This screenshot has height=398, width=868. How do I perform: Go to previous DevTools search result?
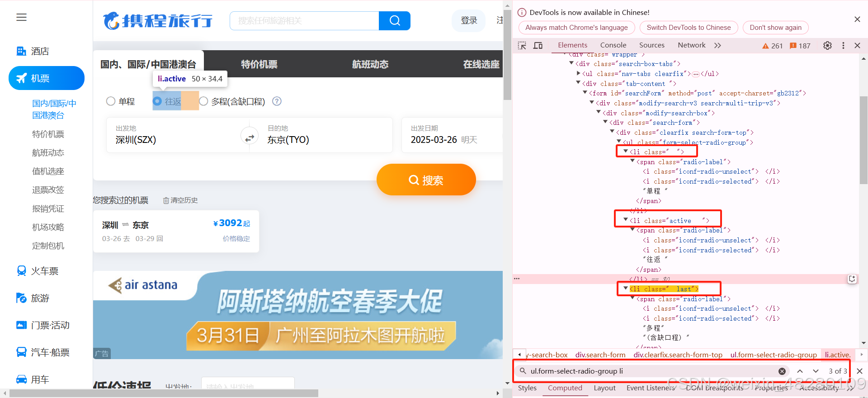pos(800,371)
